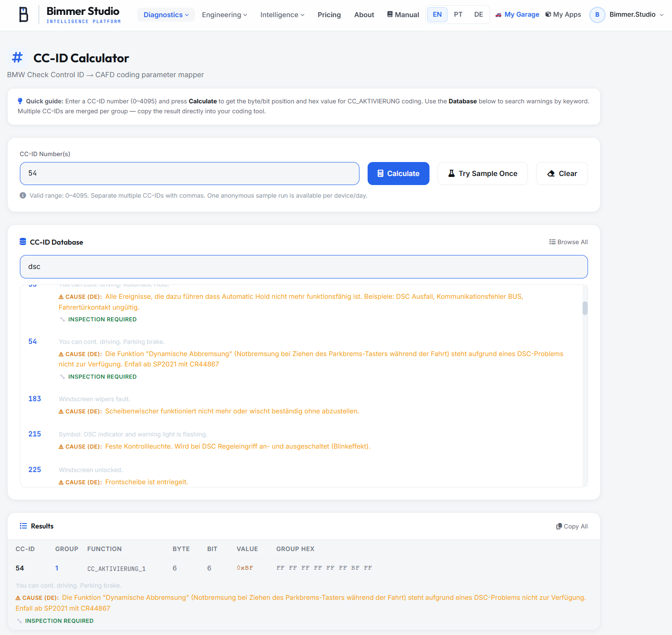Click the FUNCTION column header
This screenshot has width=672, height=635.
(x=104, y=549)
